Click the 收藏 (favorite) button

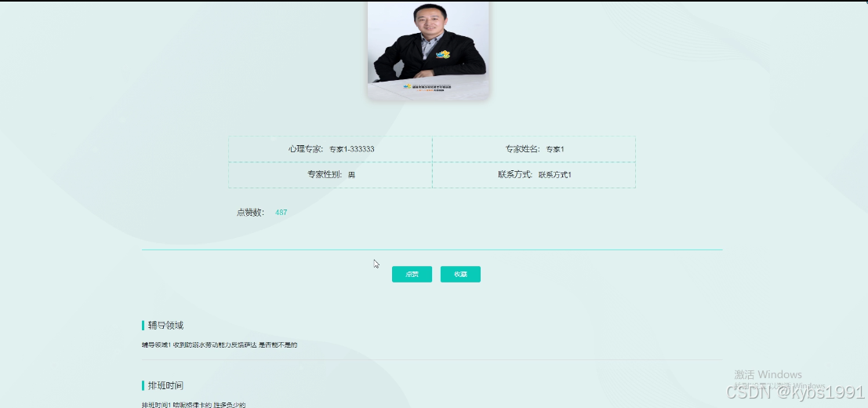[x=460, y=274]
